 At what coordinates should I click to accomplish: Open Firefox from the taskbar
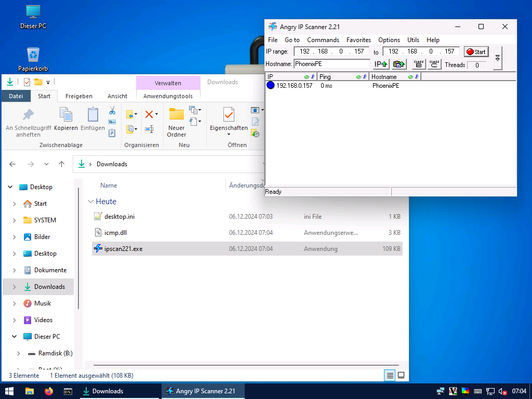[49, 391]
